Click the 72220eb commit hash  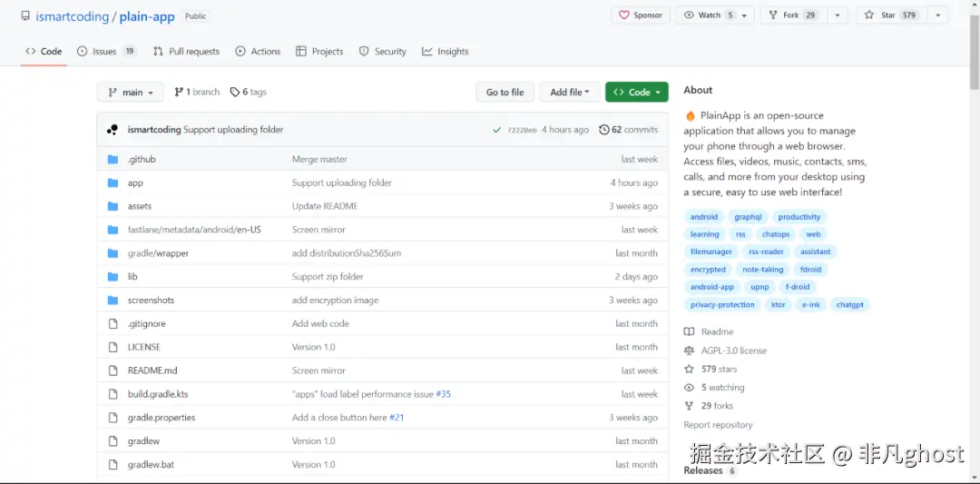tap(521, 130)
